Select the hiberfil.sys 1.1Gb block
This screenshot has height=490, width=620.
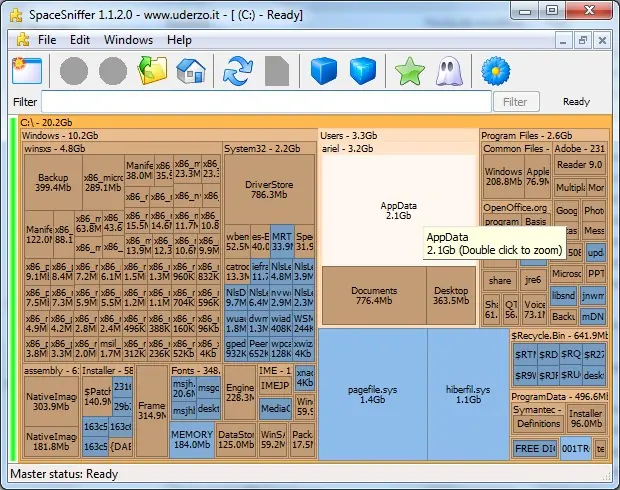468,394
